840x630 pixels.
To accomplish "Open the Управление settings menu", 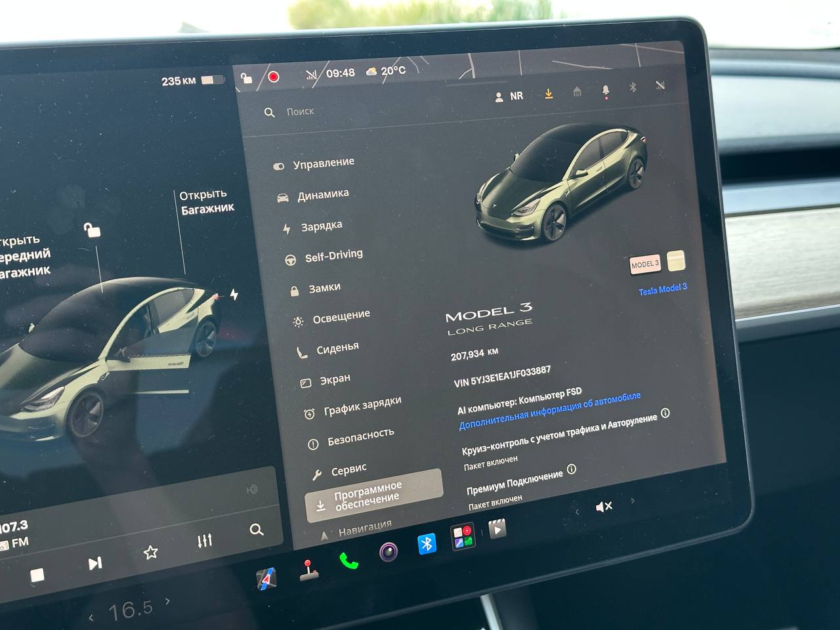I will click(314, 163).
